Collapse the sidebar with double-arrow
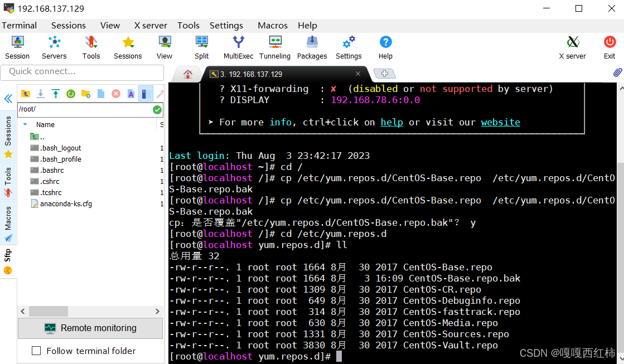This screenshot has width=624, height=364. pos(8,99)
